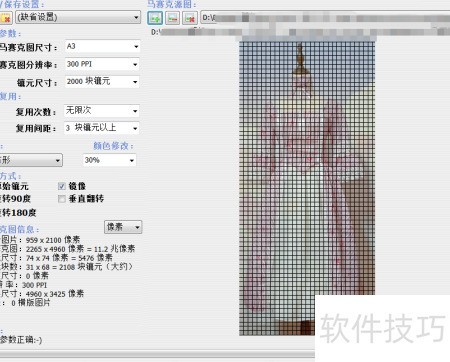The width and height of the screenshot is (450, 362).
Task: Enable the 垂直翻转 checkbox
Action: 62,199
